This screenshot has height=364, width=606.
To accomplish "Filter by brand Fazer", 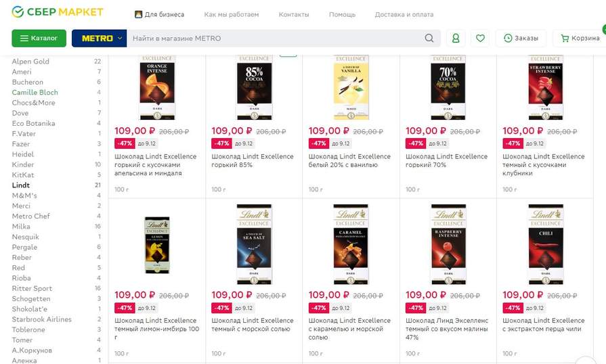I will click(21, 144).
